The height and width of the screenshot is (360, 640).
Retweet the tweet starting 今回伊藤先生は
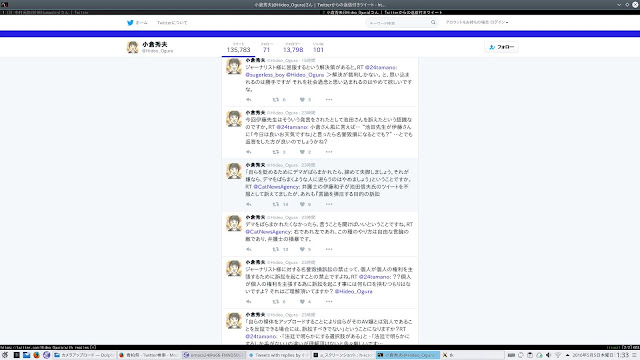[x=276, y=152]
